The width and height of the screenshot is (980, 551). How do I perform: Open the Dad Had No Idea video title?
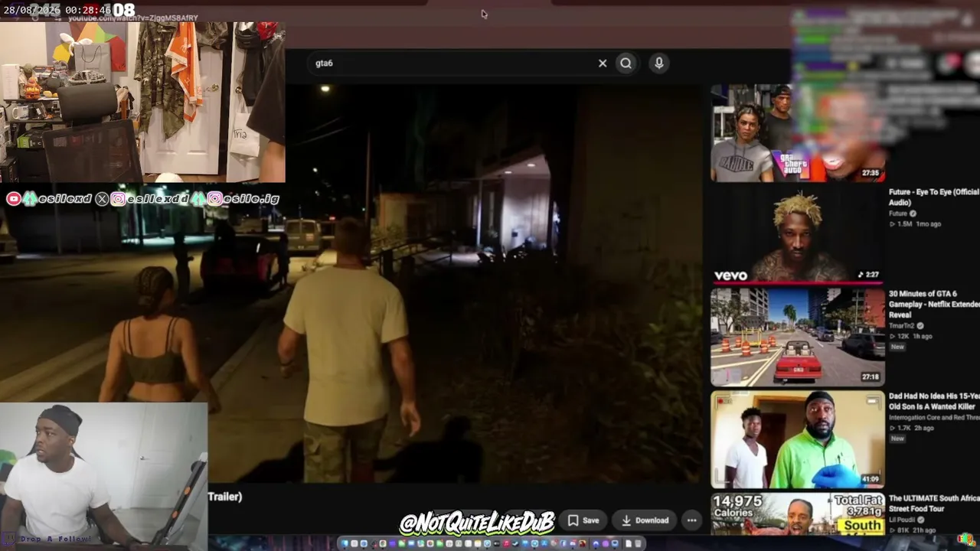934,401
